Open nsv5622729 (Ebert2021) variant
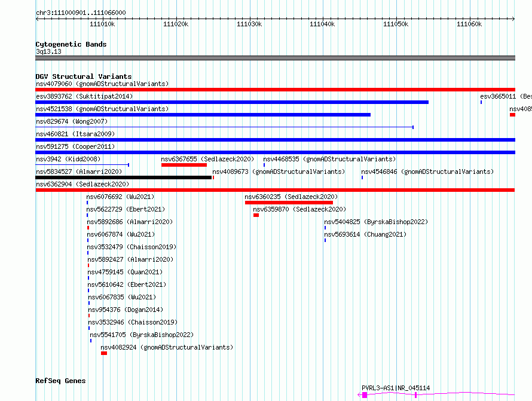Viewport: 532px width, 401px height. coord(126,209)
